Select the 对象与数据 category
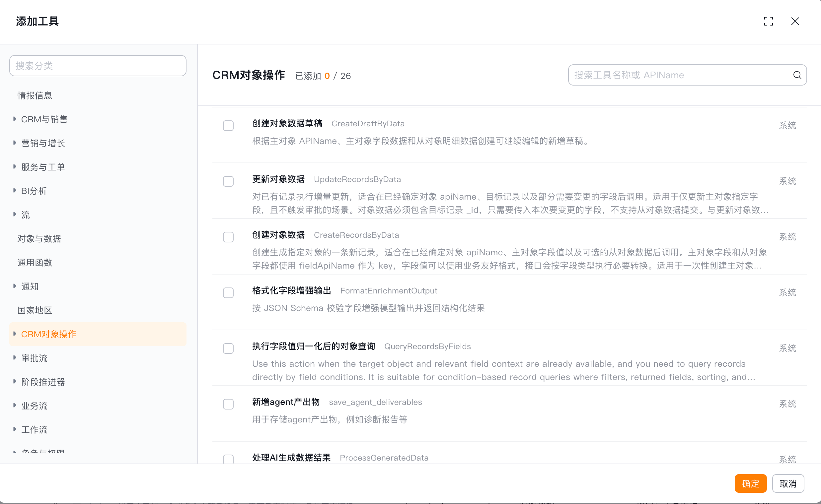 [98, 239]
